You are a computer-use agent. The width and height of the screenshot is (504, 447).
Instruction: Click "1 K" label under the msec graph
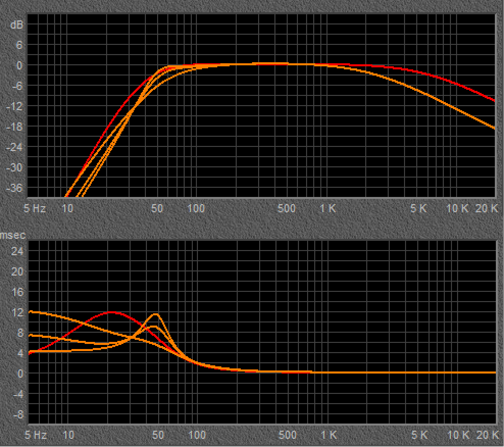coord(329,435)
